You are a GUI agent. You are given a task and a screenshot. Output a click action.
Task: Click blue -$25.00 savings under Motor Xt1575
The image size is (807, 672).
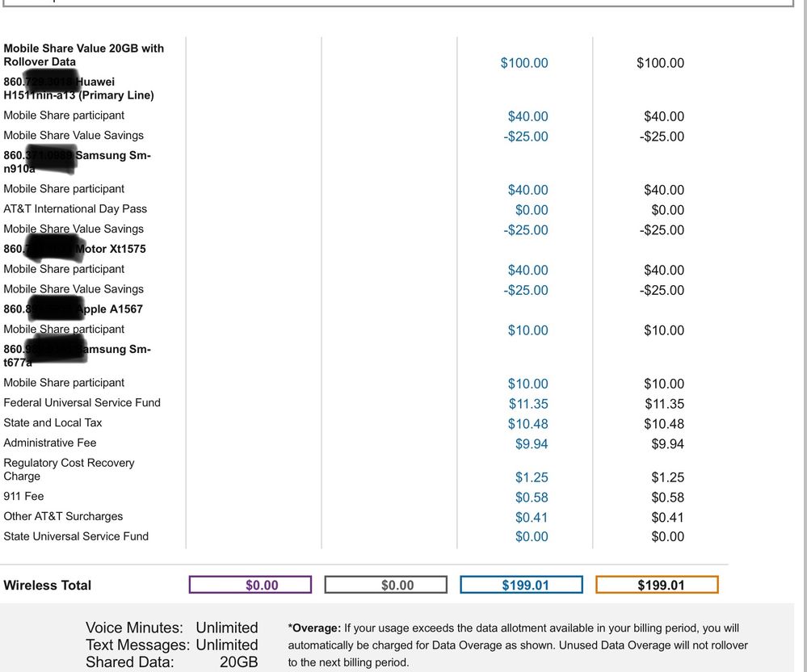(x=525, y=290)
